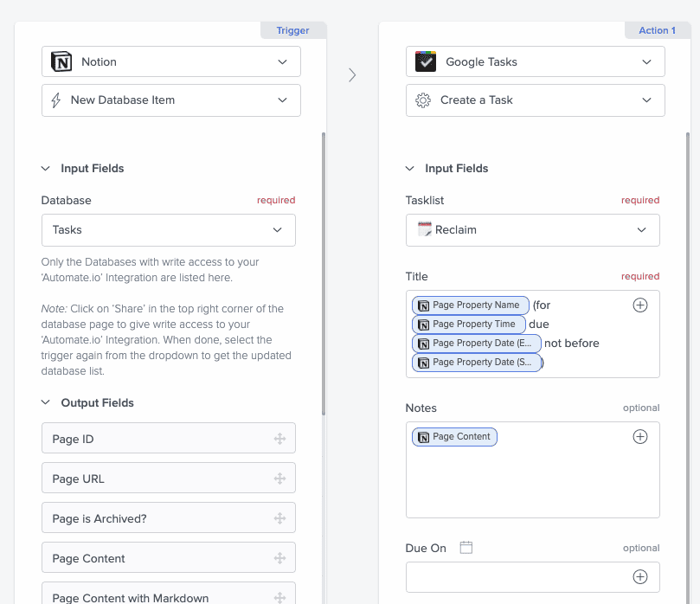Click drag handle for Page is Archived?
700x604 pixels.
pyautogui.click(x=279, y=518)
